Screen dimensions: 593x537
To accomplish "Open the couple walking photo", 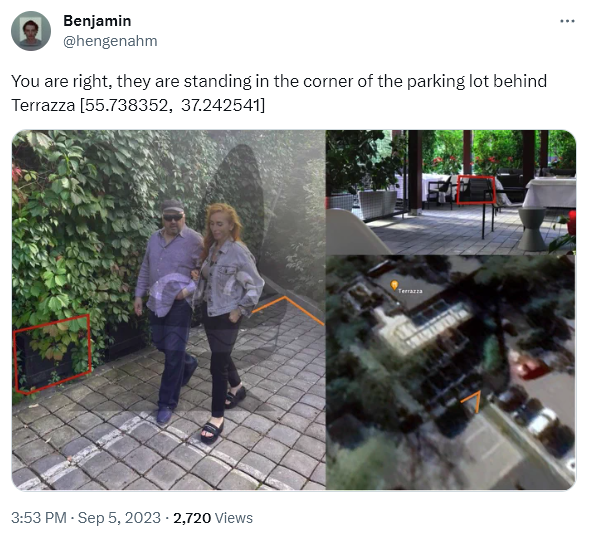I will [169, 310].
